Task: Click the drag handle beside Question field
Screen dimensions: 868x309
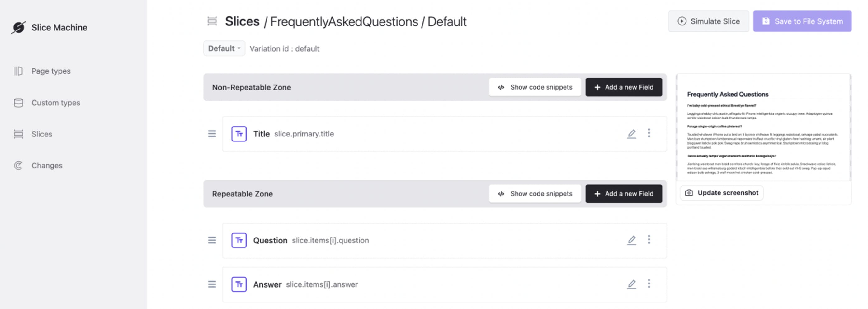Action: pyautogui.click(x=212, y=240)
